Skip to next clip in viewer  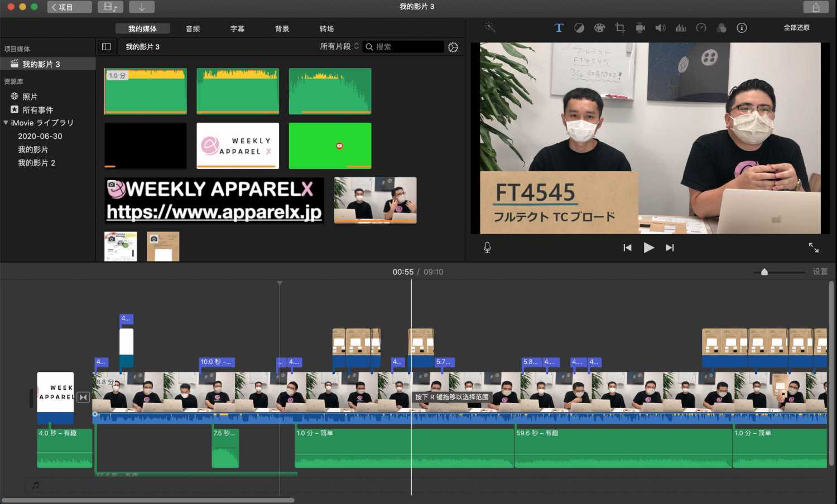click(x=670, y=248)
